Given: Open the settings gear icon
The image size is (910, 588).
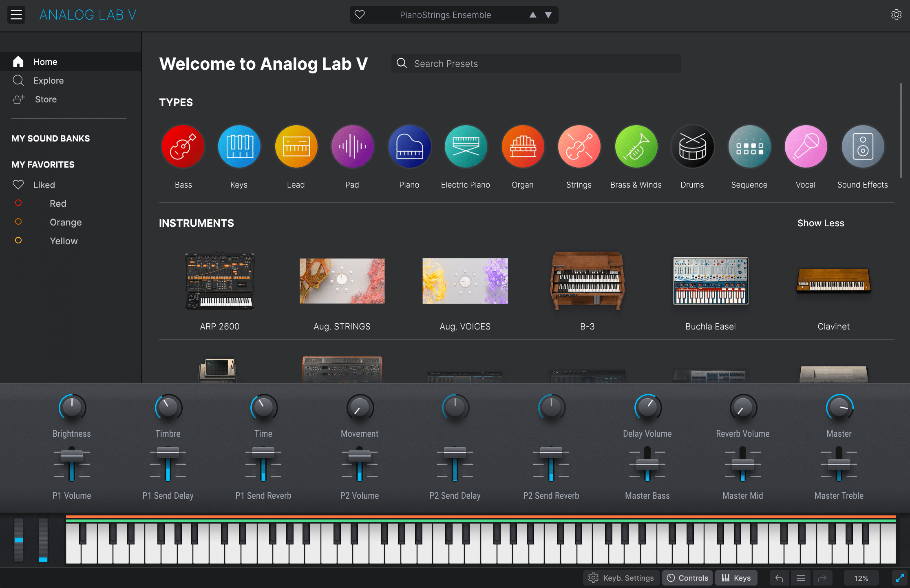Looking at the screenshot, I should coord(896,15).
